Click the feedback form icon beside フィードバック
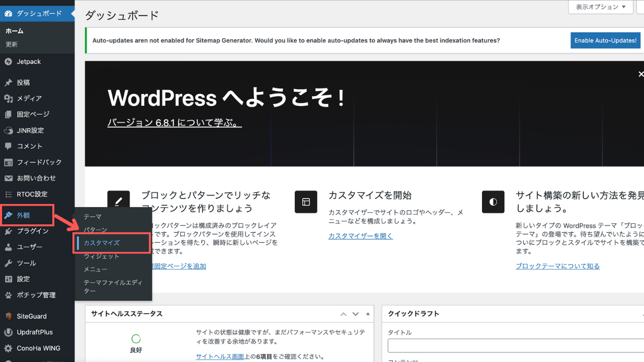Screen dimensions: 644x362 tap(8, 162)
